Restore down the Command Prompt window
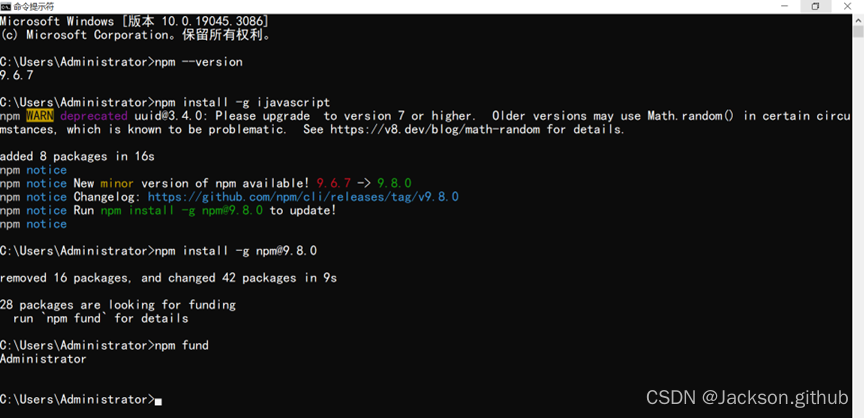Image resolution: width=864 pixels, height=418 pixels. click(x=815, y=6)
